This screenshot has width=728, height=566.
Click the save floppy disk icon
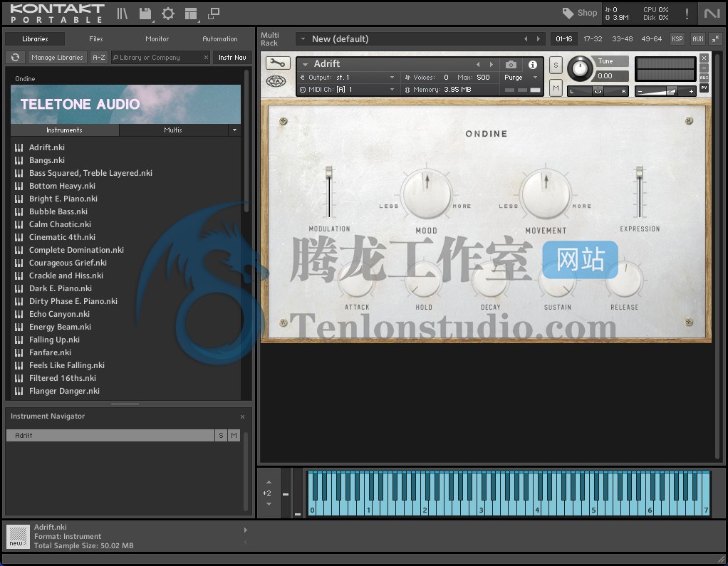[x=145, y=14]
